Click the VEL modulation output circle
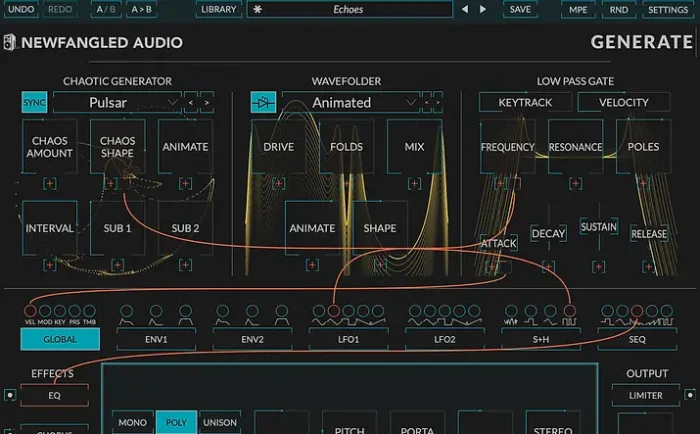 [x=30, y=311]
